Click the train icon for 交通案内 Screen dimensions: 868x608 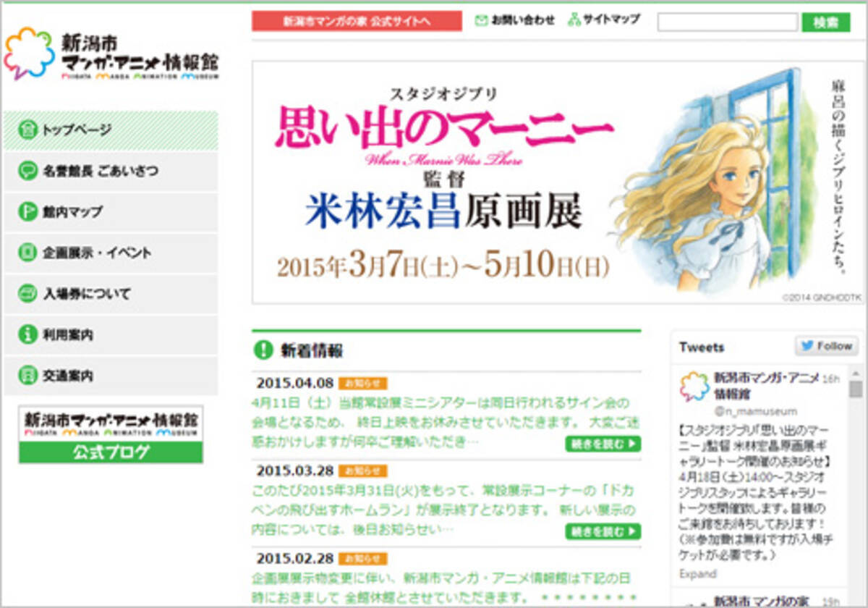tap(28, 376)
